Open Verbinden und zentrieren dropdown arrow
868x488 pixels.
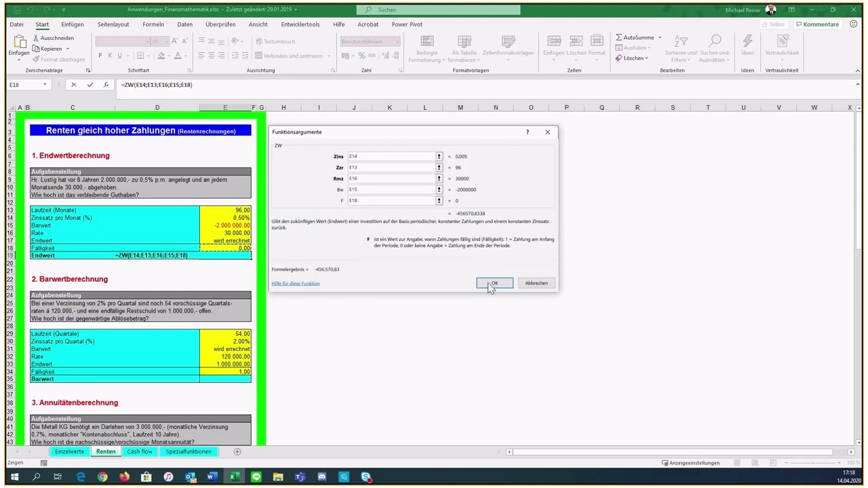point(329,56)
